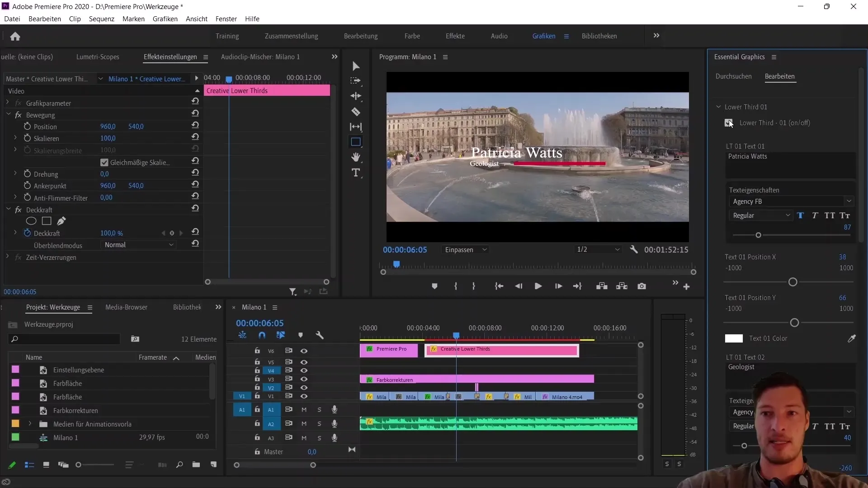Screen dimensions: 868x488
Task: Select the Rectangle tool
Action: tap(356, 142)
